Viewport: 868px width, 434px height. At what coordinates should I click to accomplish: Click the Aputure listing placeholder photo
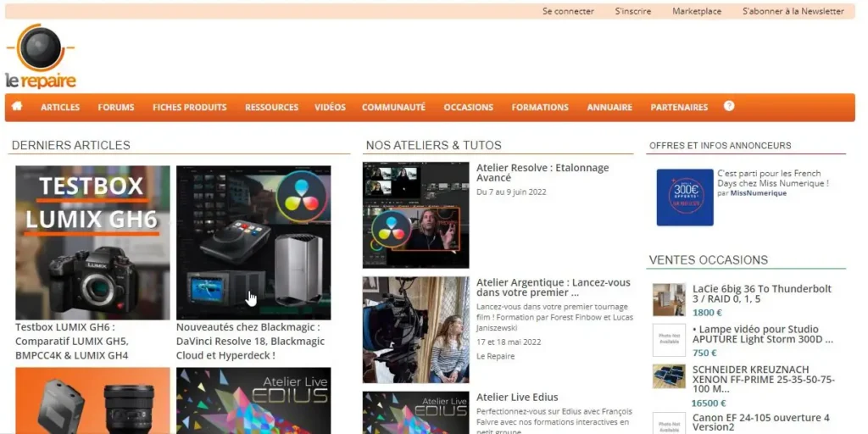669,340
